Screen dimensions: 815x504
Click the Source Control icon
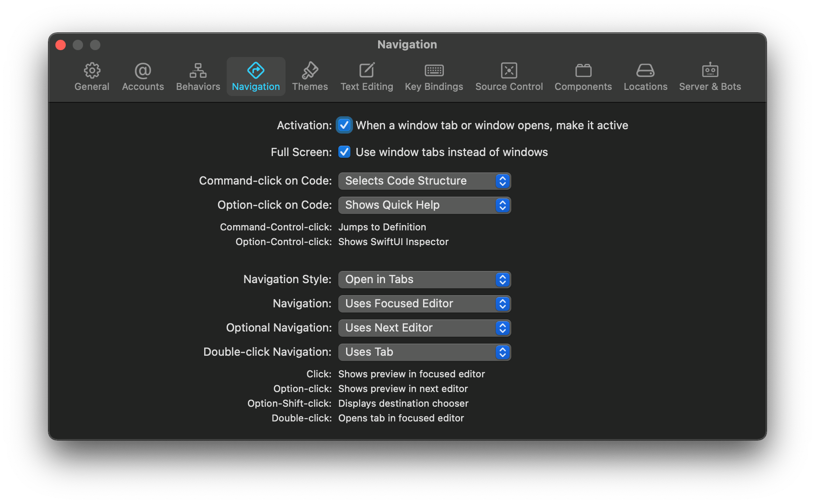[509, 76]
